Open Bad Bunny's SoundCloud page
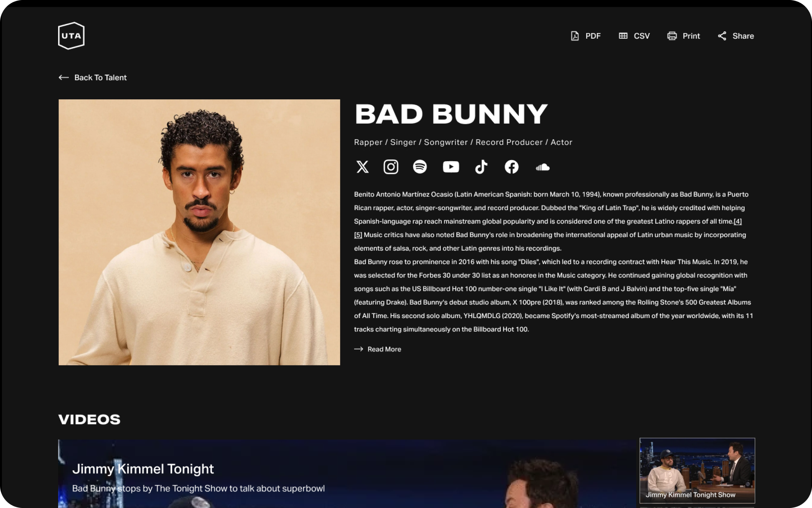The image size is (812, 508). coord(542,167)
